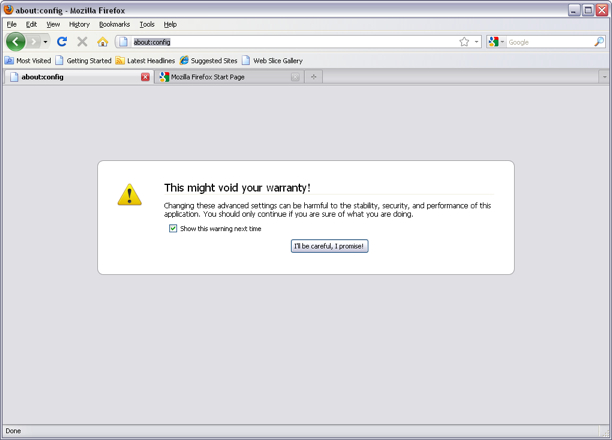Open the View menu

click(x=53, y=24)
